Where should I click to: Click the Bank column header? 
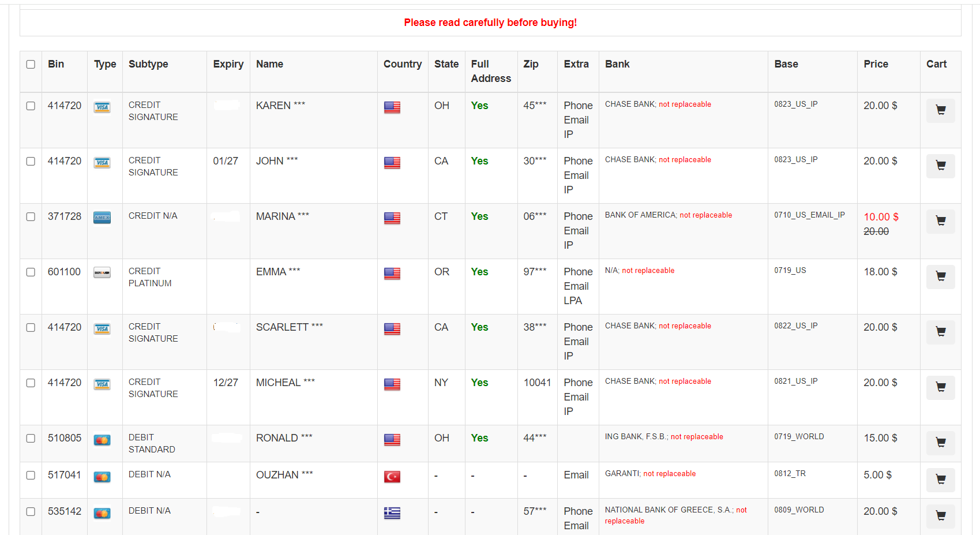click(x=617, y=64)
